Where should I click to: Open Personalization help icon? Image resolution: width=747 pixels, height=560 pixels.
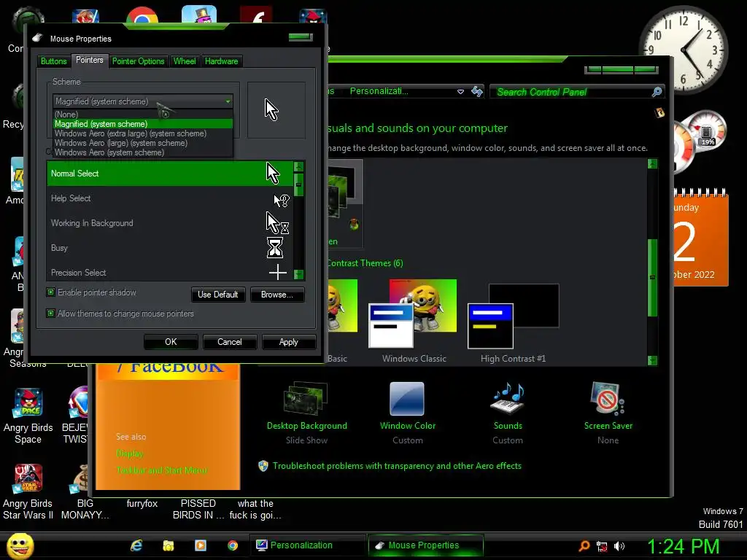(659, 113)
